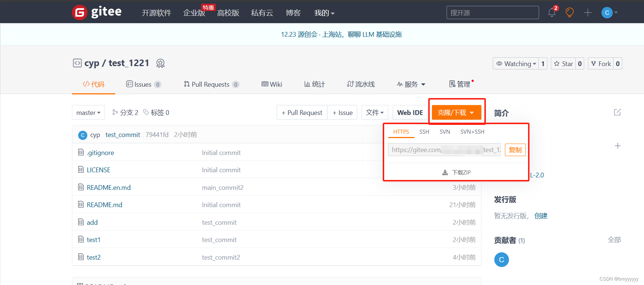Click the Fork button
The width and height of the screenshot is (644, 285).
coord(601,64)
